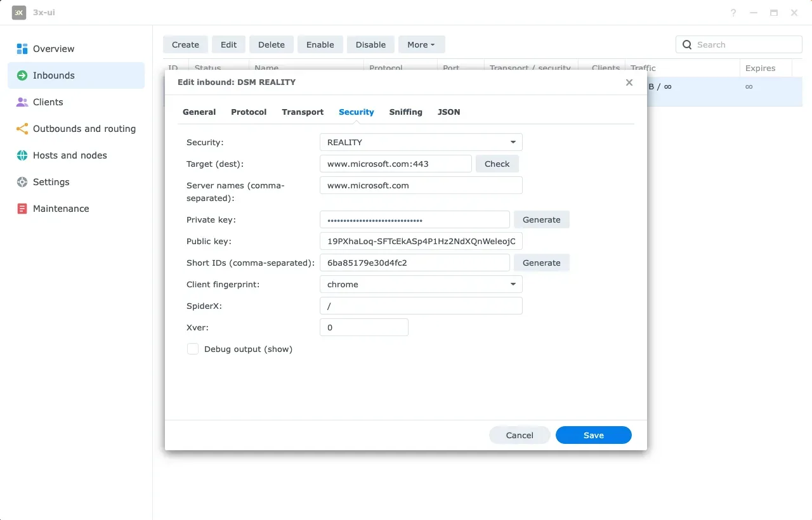Click the Xver number field

point(364,327)
